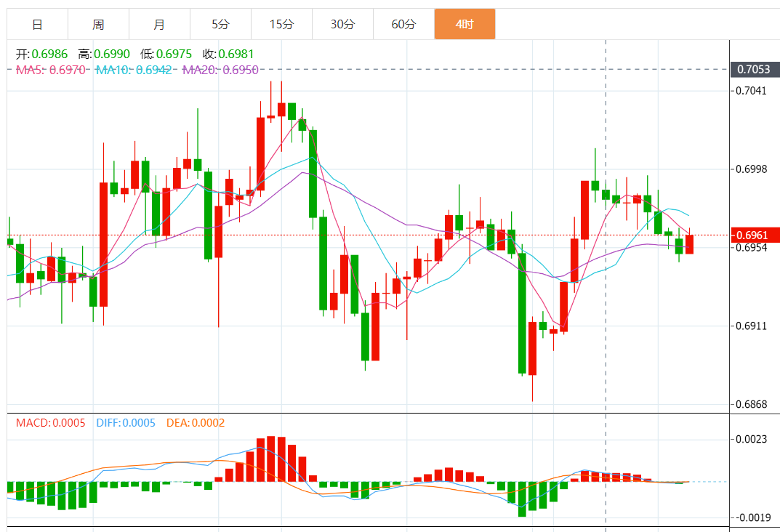Click the MA20: 0.6950 indicator label
The image size is (780, 532).
[220, 70]
